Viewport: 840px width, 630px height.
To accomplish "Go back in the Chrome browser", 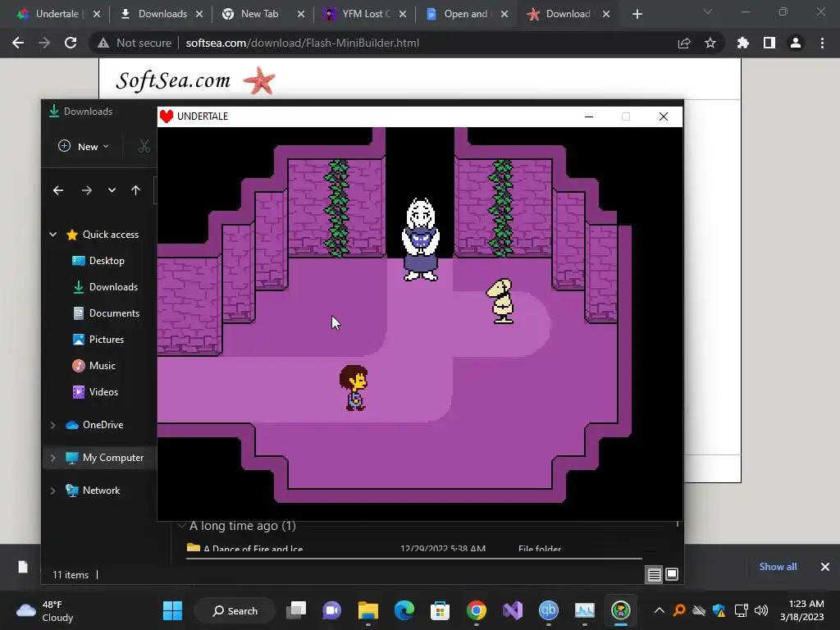I will point(18,43).
